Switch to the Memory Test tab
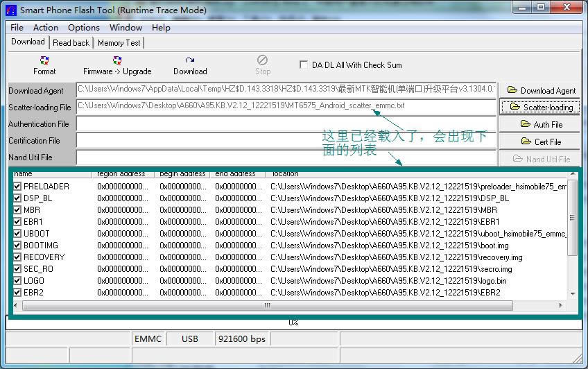 click(119, 43)
